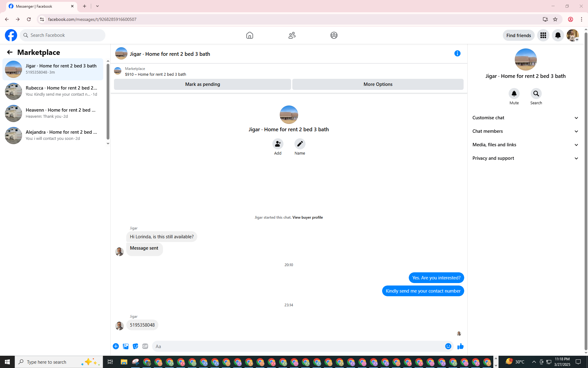Click the 'Yes. Are you interested?' message

click(436, 278)
